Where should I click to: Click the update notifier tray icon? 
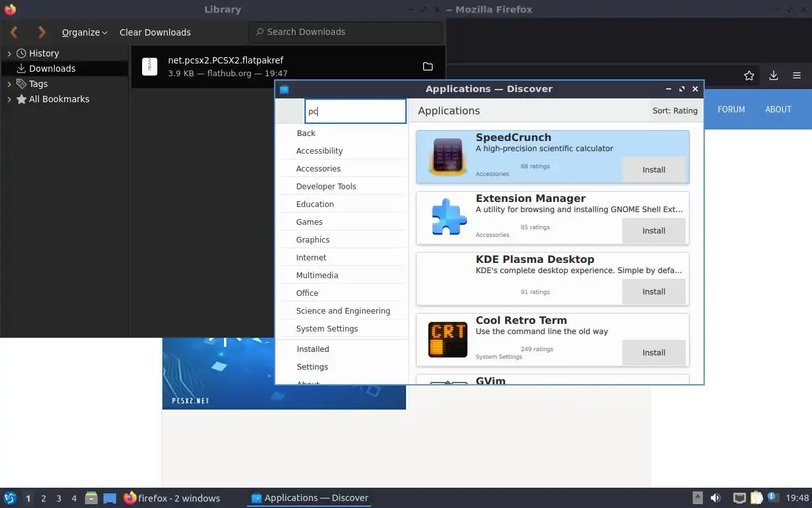click(773, 498)
